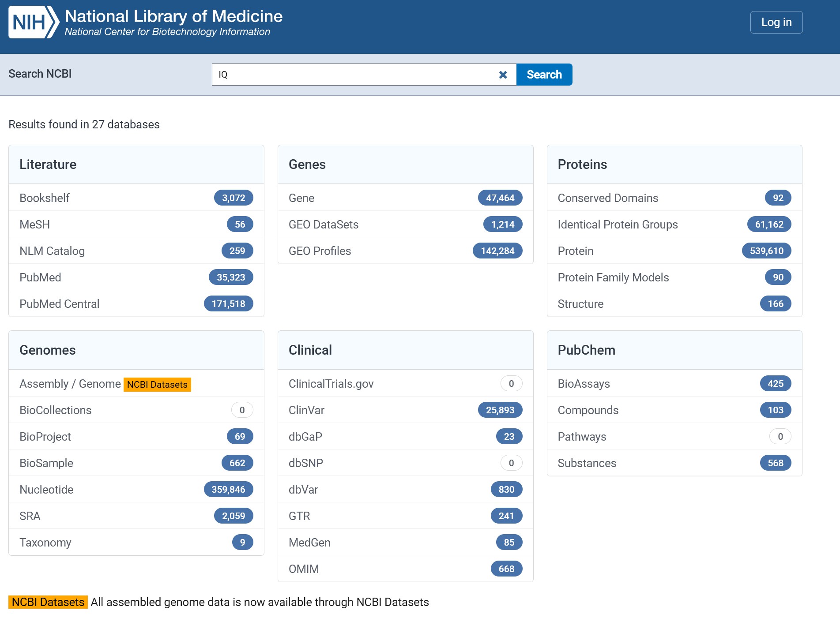The height and width of the screenshot is (629, 840).
Task: Click the 3,072 count badge for Bookshelf
Action: [234, 198]
